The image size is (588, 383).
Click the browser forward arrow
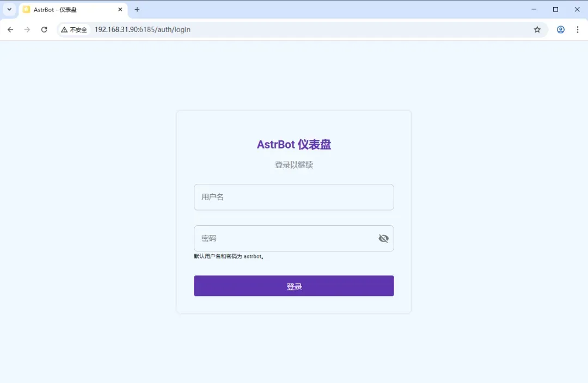coord(27,29)
